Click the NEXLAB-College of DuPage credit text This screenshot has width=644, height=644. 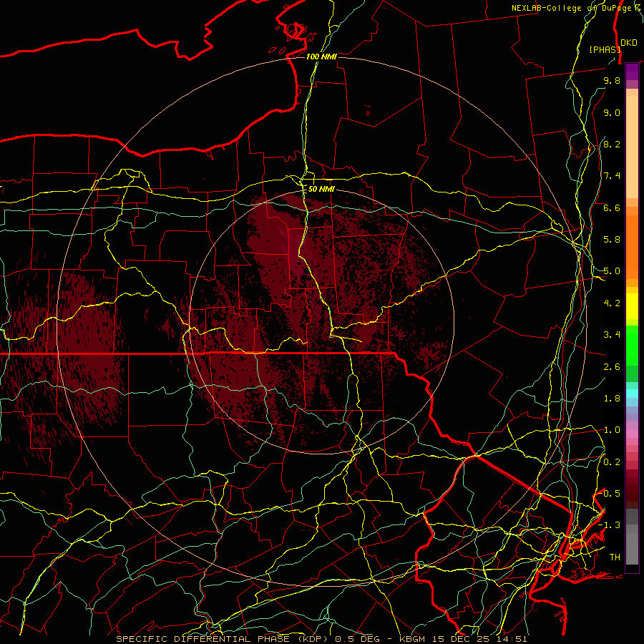click(572, 8)
